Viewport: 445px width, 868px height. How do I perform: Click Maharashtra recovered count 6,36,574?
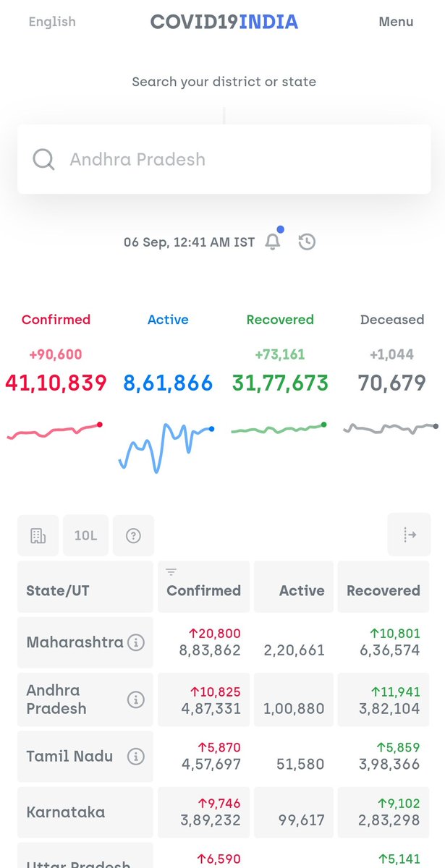click(x=389, y=650)
